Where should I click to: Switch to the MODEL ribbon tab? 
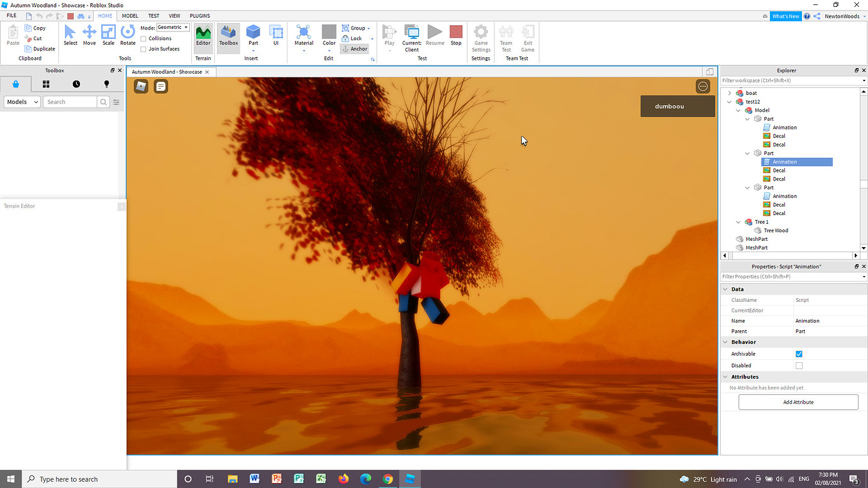[130, 16]
